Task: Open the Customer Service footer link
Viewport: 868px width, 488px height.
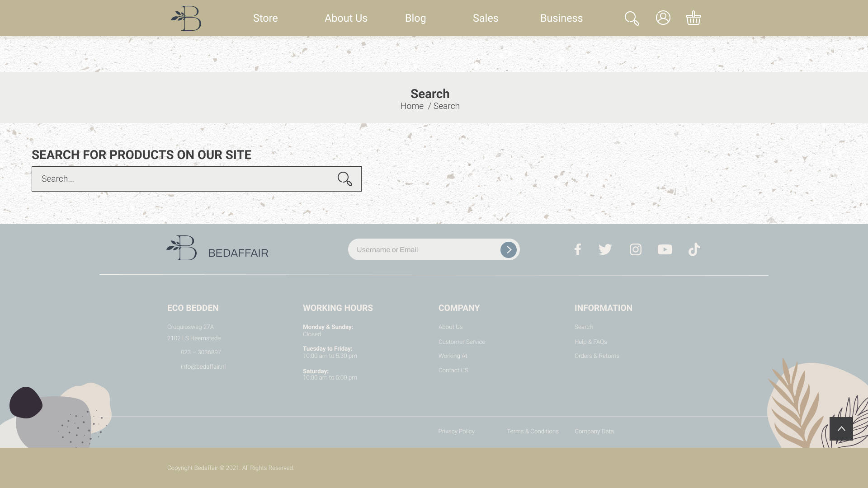Action: (462, 342)
